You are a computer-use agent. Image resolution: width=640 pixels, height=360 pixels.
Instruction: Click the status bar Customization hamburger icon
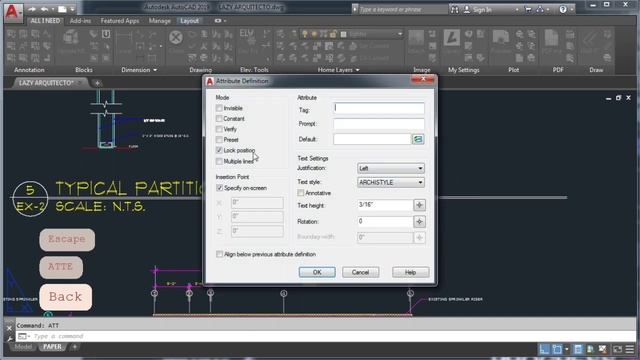point(630,349)
